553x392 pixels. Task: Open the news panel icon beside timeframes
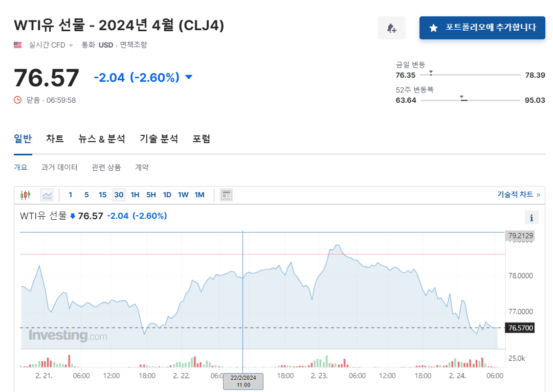click(x=226, y=195)
